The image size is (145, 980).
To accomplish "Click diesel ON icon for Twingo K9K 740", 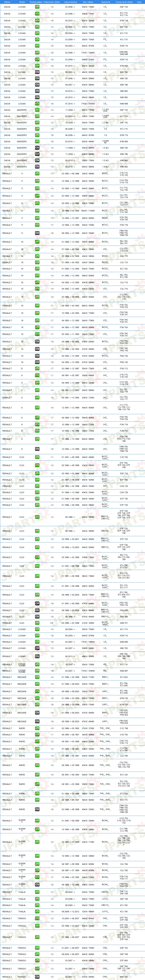I will 37,977.
